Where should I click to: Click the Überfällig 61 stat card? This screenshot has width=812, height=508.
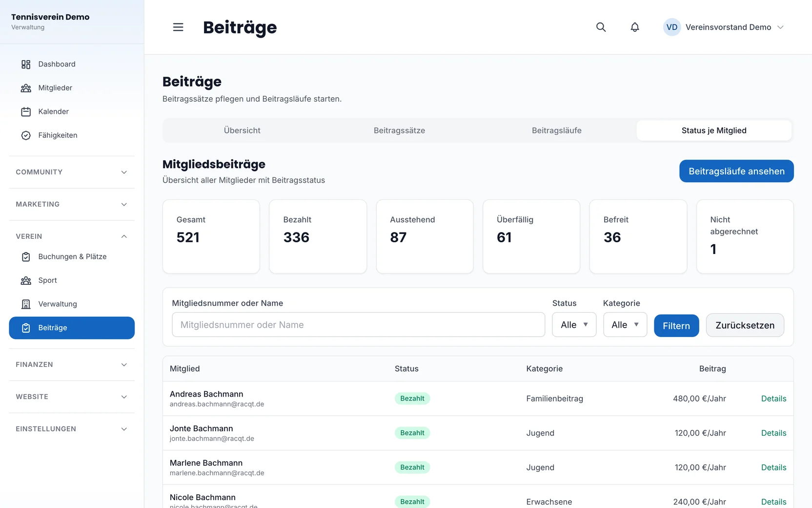tap(531, 236)
